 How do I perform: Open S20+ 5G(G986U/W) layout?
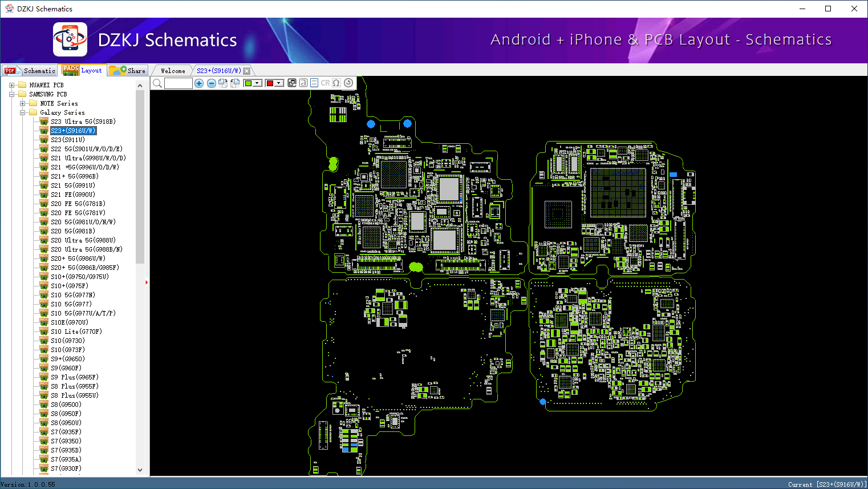coord(78,258)
